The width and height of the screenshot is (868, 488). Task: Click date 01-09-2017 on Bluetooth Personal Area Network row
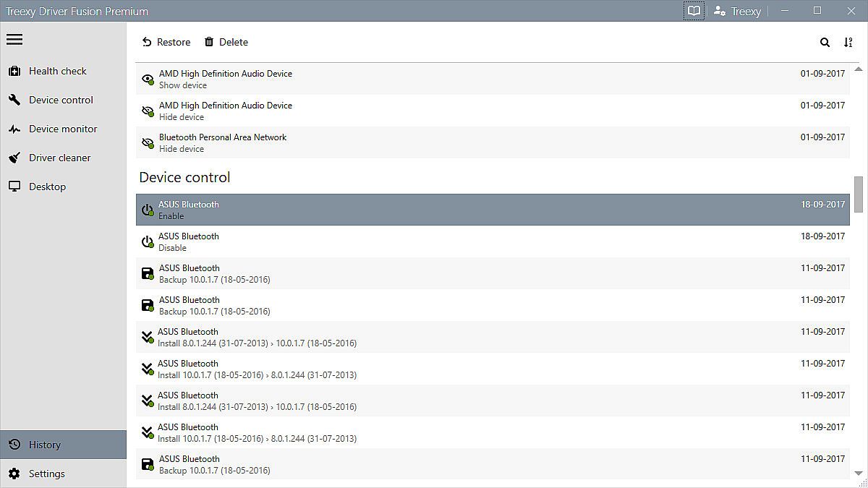tap(822, 137)
